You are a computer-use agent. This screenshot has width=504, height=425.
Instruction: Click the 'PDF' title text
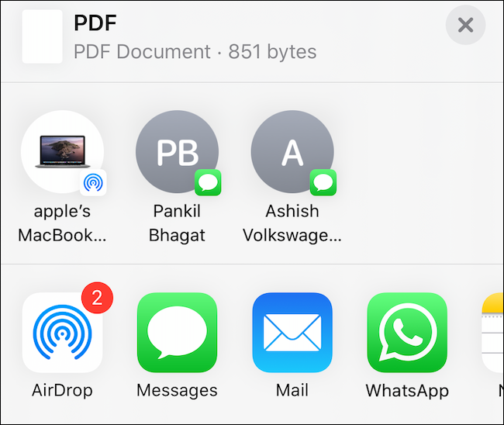(x=95, y=22)
